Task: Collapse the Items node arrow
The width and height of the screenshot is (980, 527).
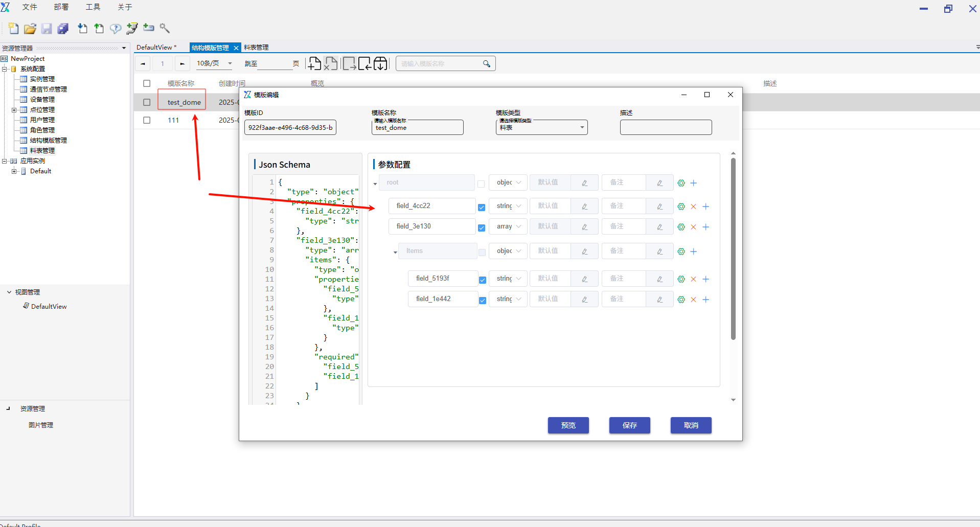Action: [x=395, y=252]
